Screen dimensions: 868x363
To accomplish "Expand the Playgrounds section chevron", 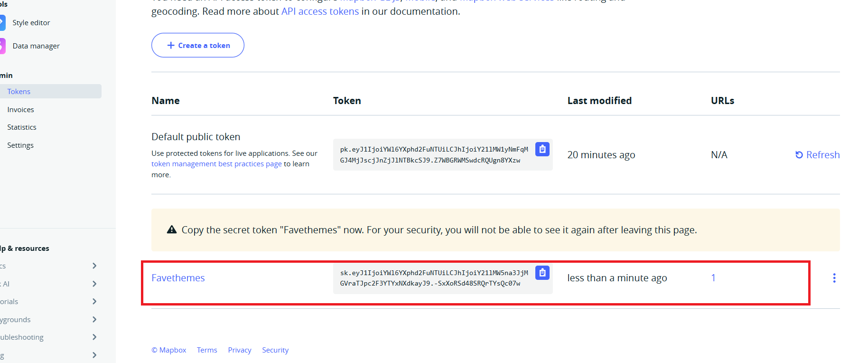I will click(94, 319).
